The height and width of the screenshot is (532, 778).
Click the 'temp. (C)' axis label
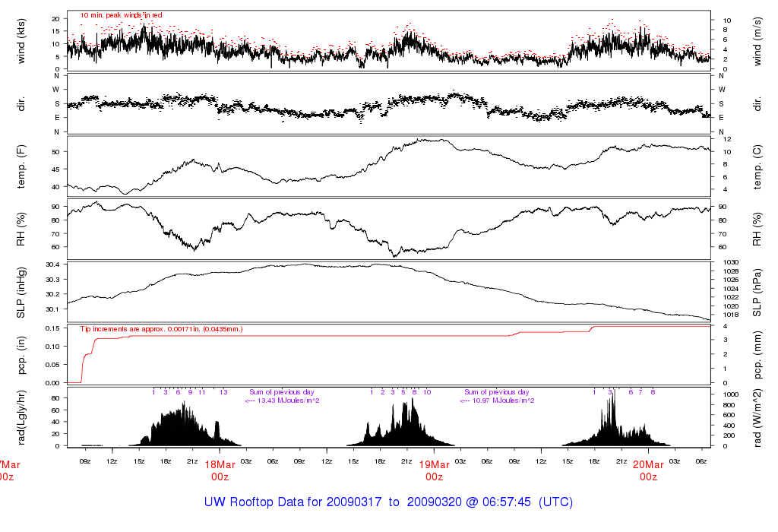(757, 166)
